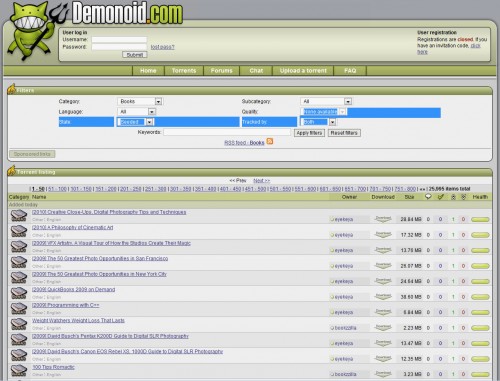The height and width of the screenshot is (381, 500).
Task: Open the Next page link
Action: pos(262,181)
